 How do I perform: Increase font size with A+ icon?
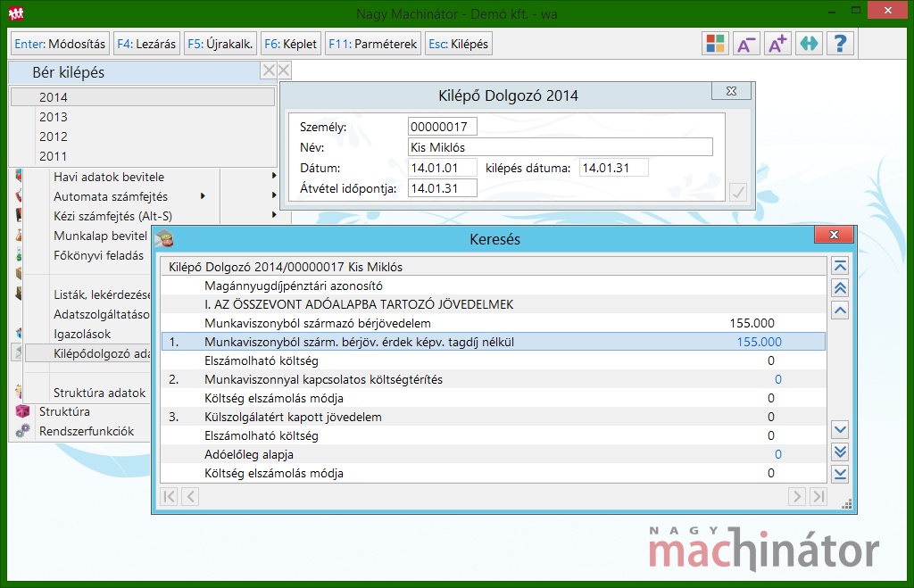(x=777, y=44)
